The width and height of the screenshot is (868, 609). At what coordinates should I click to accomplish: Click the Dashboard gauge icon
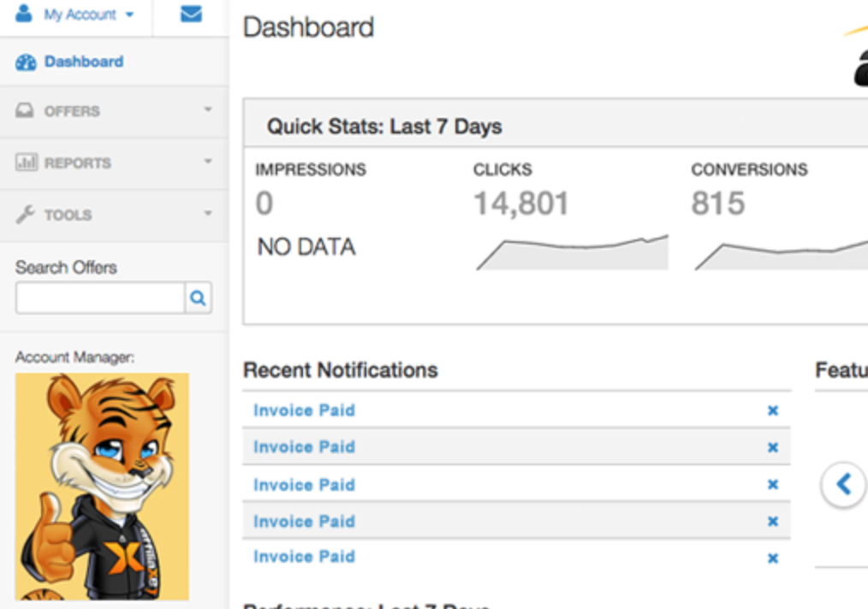(26, 62)
